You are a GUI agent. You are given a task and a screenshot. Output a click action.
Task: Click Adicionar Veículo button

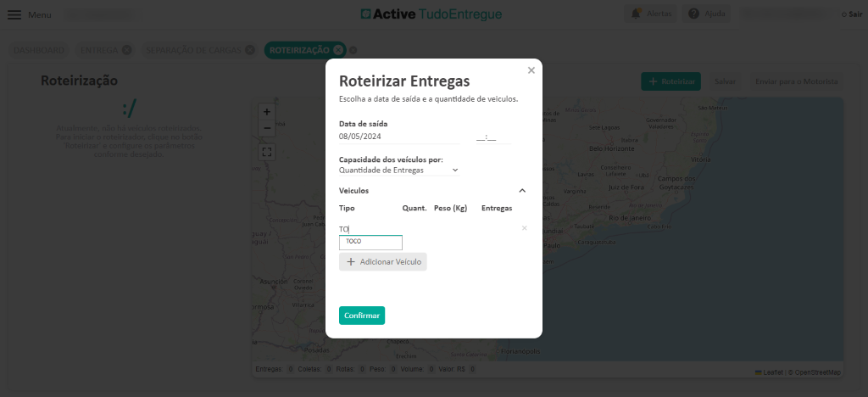383,261
